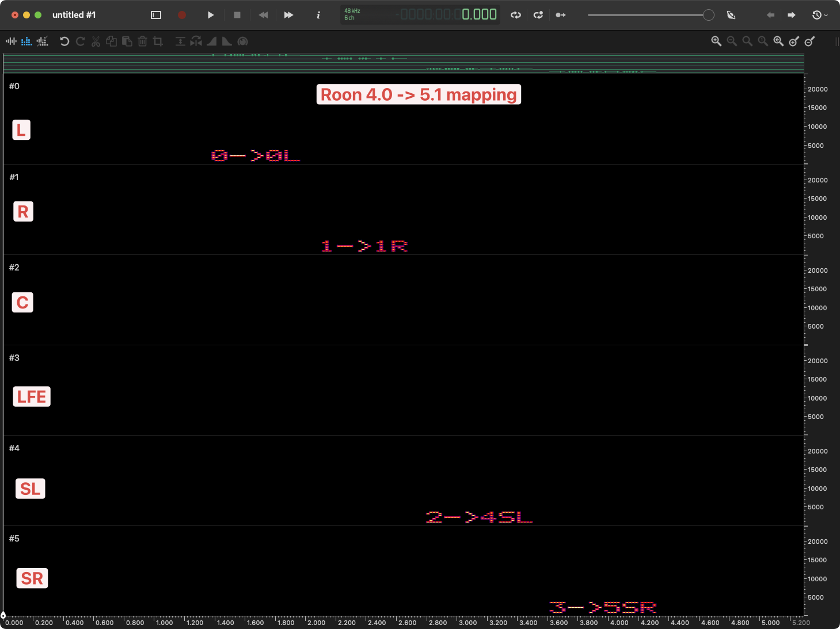Toggle loop selection playback mode
Screen dimensions: 840x629
coord(538,15)
